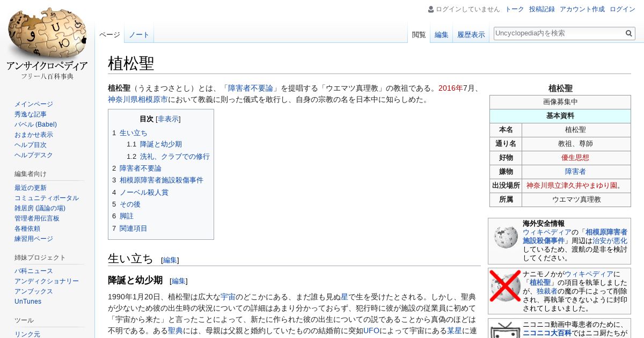Click the search magnifier icon
The width and height of the screenshot is (644, 338).
coord(629,33)
